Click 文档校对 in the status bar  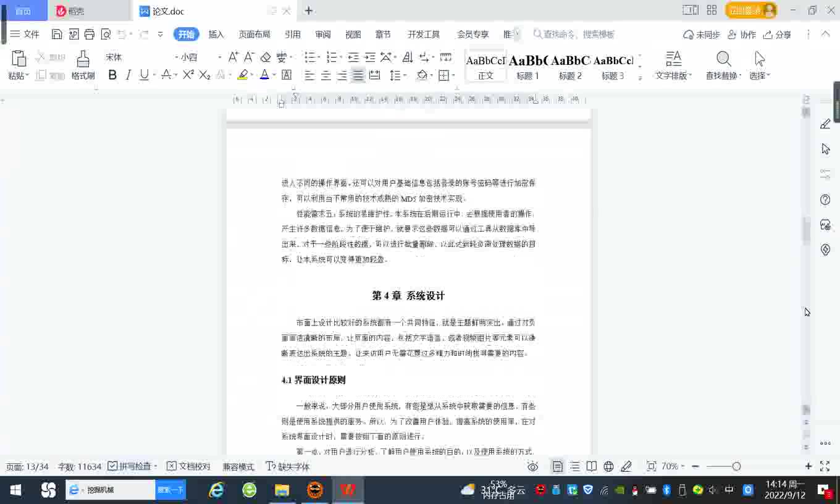[188, 466]
